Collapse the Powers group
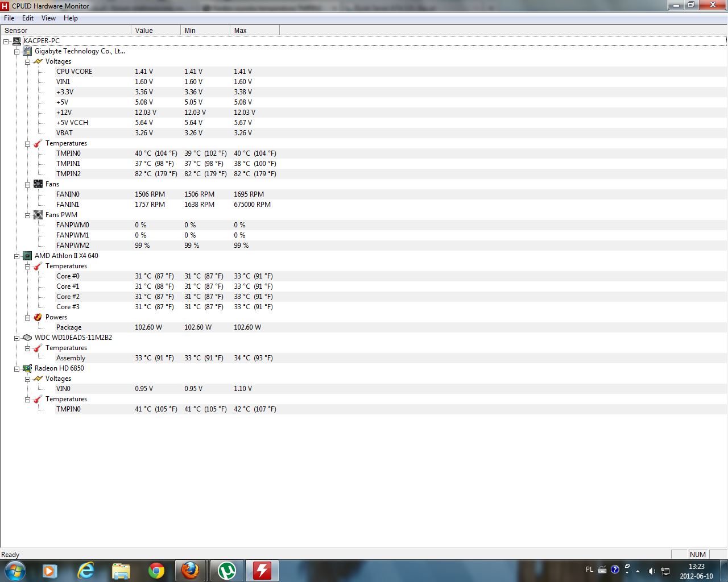Viewport: 728px width, 582px height. [28, 318]
